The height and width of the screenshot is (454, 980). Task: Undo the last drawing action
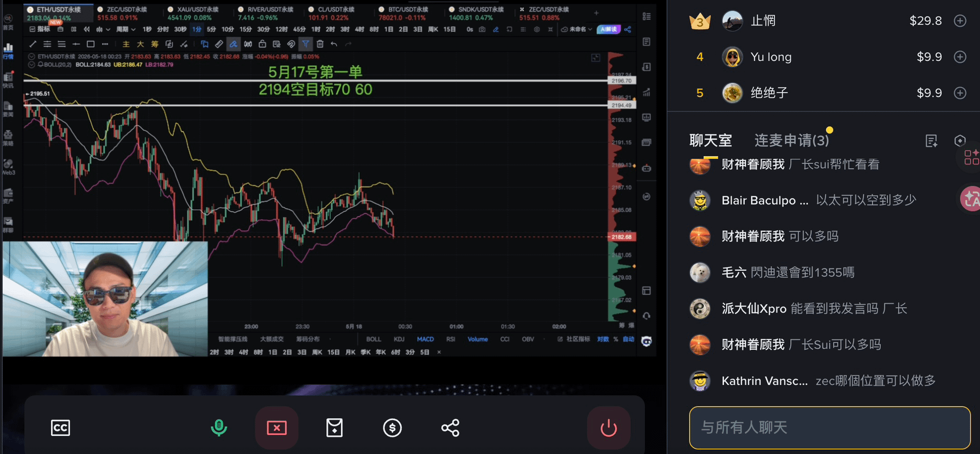coord(334,44)
